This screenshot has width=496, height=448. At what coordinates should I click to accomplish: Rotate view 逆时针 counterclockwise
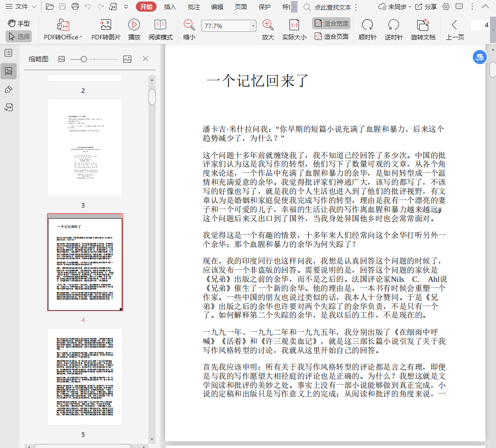coord(393,29)
